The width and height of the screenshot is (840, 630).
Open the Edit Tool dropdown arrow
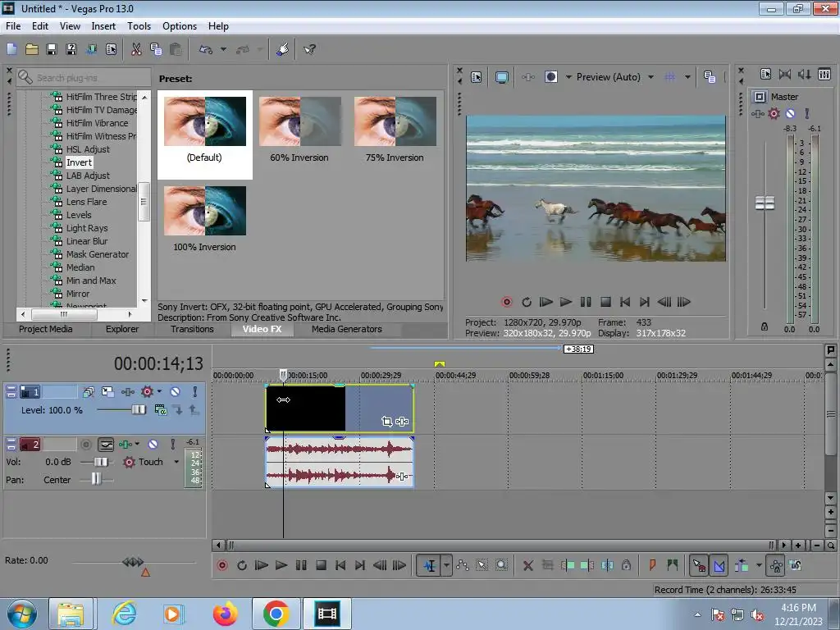tap(446, 565)
